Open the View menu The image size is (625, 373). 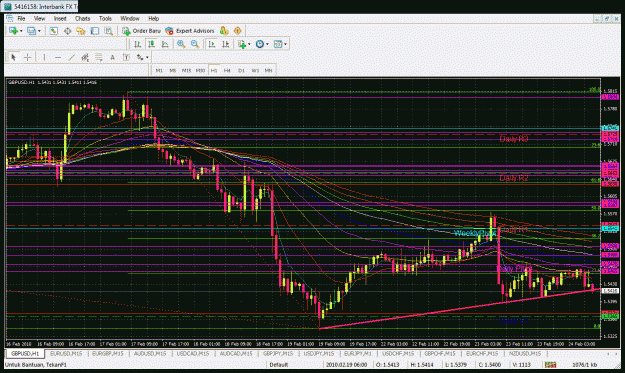tap(39, 18)
